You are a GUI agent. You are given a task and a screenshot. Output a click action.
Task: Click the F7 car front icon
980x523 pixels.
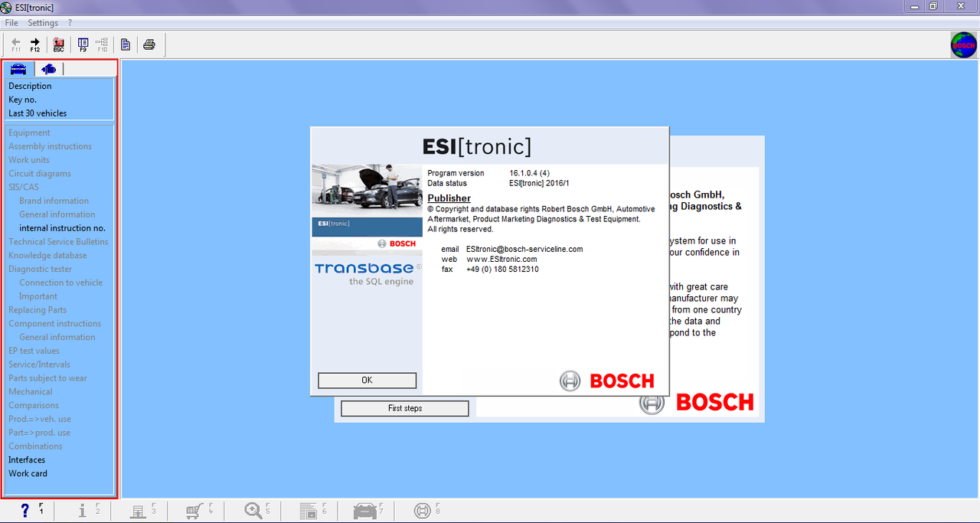[365, 511]
